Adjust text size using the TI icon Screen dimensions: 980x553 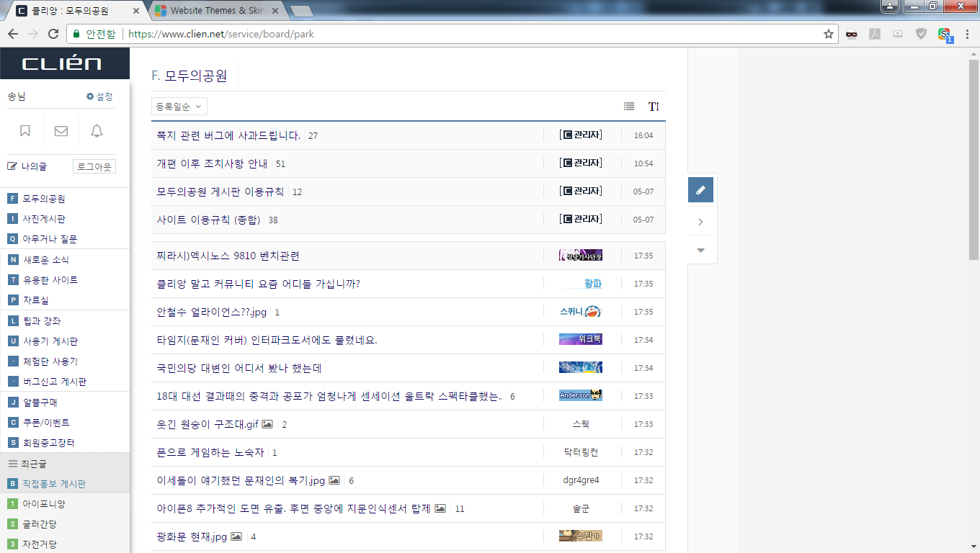653,106
